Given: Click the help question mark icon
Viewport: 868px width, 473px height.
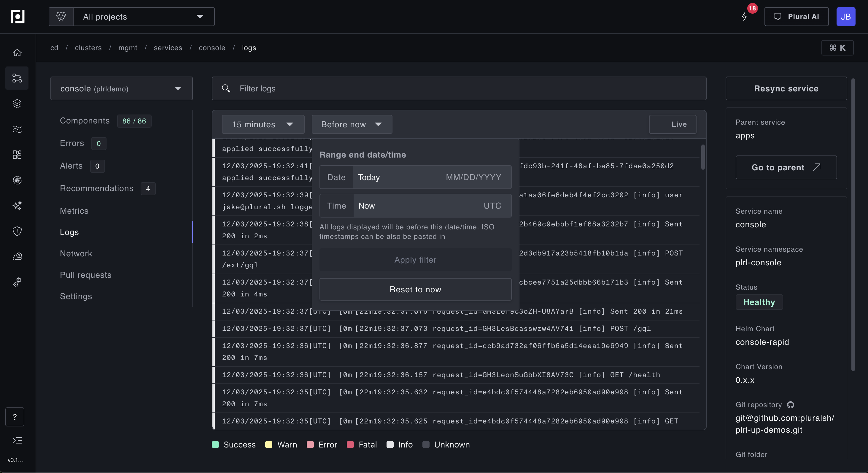Looking at the screenshot, I should click(x=15, y=417).
